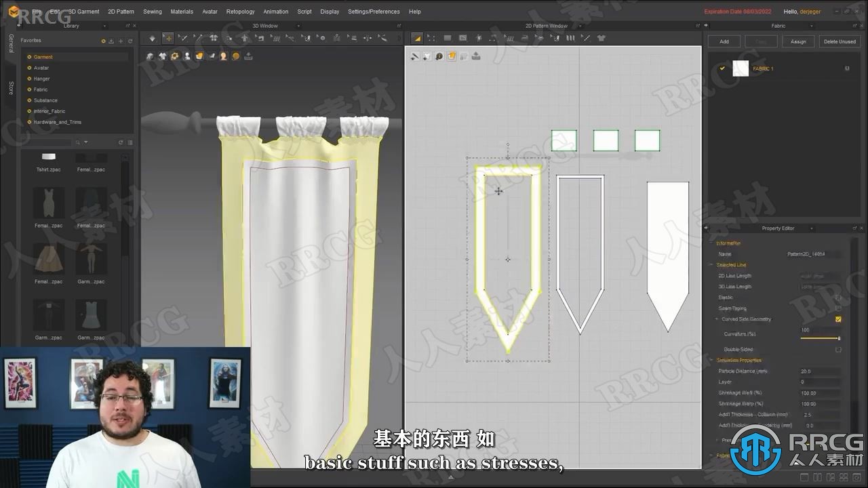
Task: Click the FABRIC 1 white swatch
Action: 741,68
